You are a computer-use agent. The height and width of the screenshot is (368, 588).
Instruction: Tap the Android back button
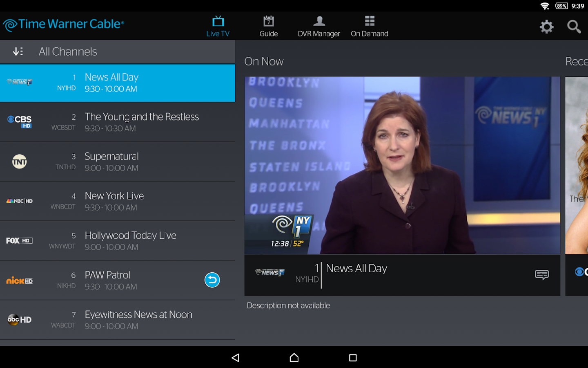point(235,358)
